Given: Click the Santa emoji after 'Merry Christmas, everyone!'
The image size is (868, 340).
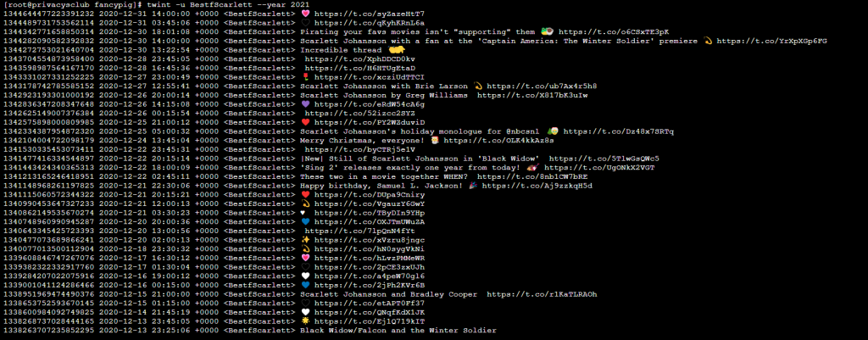Looking at the screenshot, I should pyautogui.click(x=435, y=140).
